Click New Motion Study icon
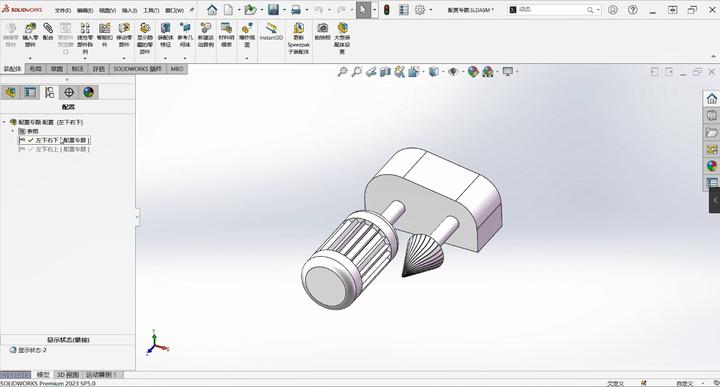The height and width of the screenshot is (387, 720). pos(206,28)
